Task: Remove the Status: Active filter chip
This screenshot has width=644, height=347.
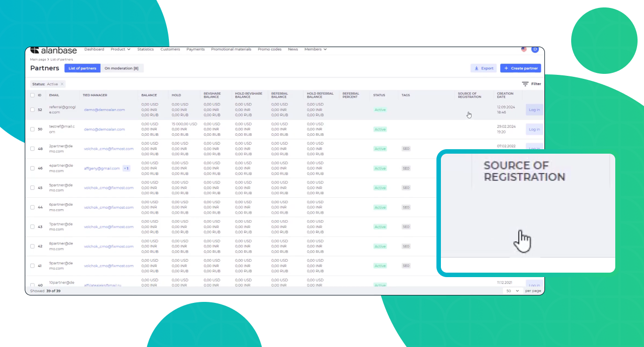Action: pyautogui.click(x=62, y=84)
